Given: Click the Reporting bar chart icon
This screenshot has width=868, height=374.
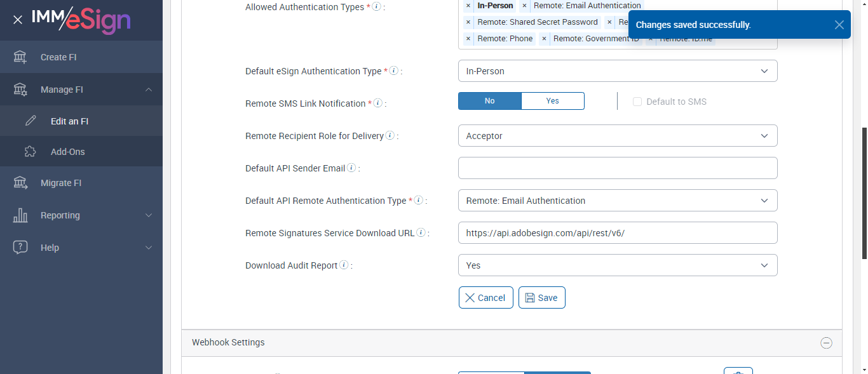Looking at the screenshot, I should 20,215.
